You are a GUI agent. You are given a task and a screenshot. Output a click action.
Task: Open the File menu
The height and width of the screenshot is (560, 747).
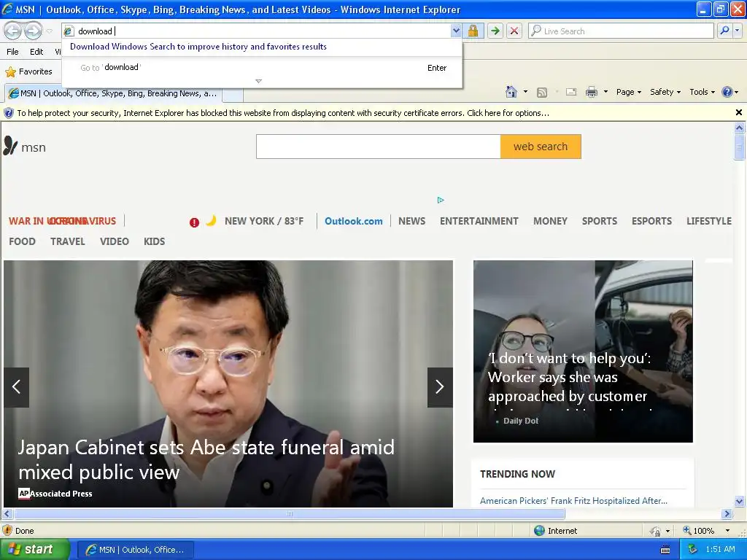point(13,52)
